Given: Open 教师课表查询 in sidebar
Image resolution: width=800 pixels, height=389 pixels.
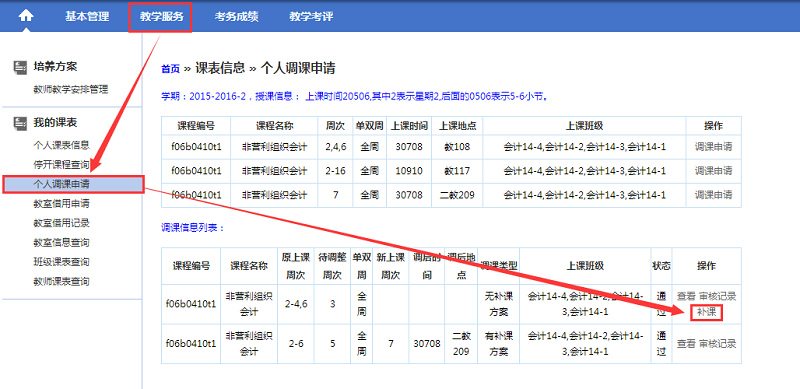Looking at the screenshot, I should (x=61, y=281).
